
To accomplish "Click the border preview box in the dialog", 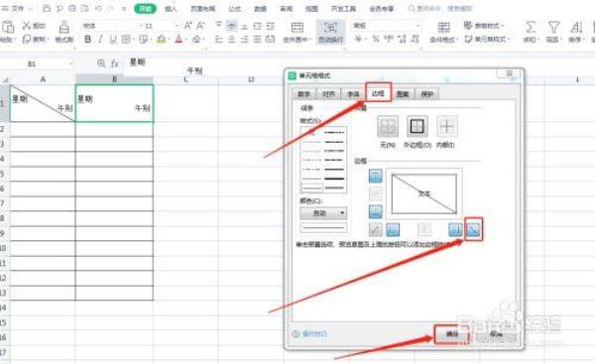I will [x=424, y=194].
